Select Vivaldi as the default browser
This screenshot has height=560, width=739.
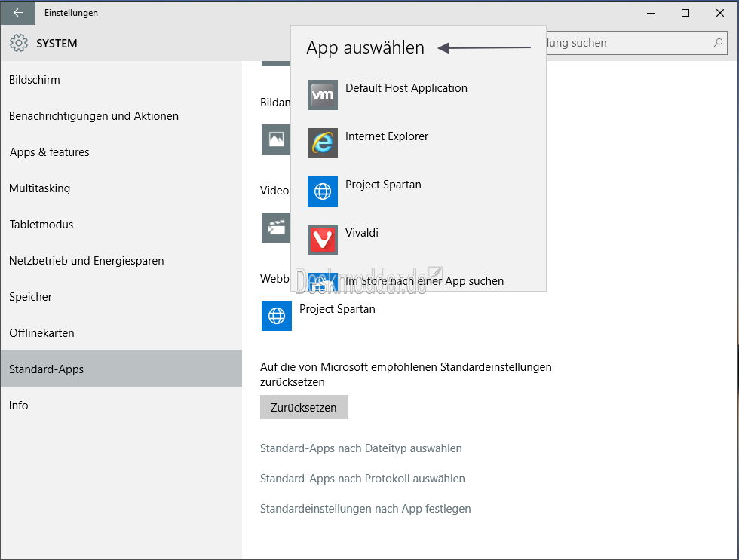[x=419, y=239]
